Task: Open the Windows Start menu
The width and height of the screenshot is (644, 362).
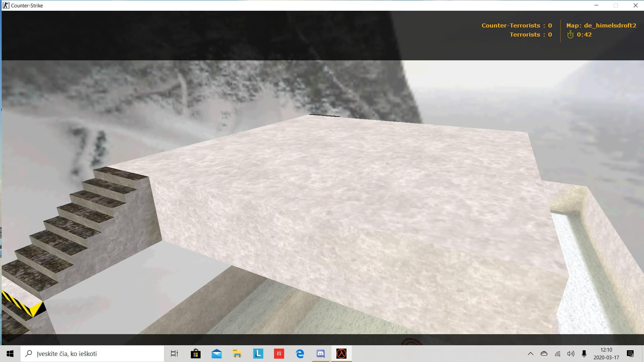Action: click(10, 354)
